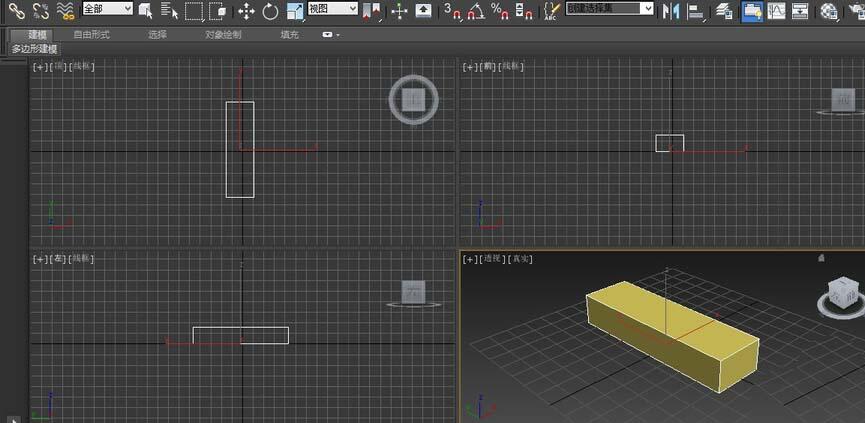Select the Select and Link tool
This screenshot has height=423, width=865.
point(17,10)
